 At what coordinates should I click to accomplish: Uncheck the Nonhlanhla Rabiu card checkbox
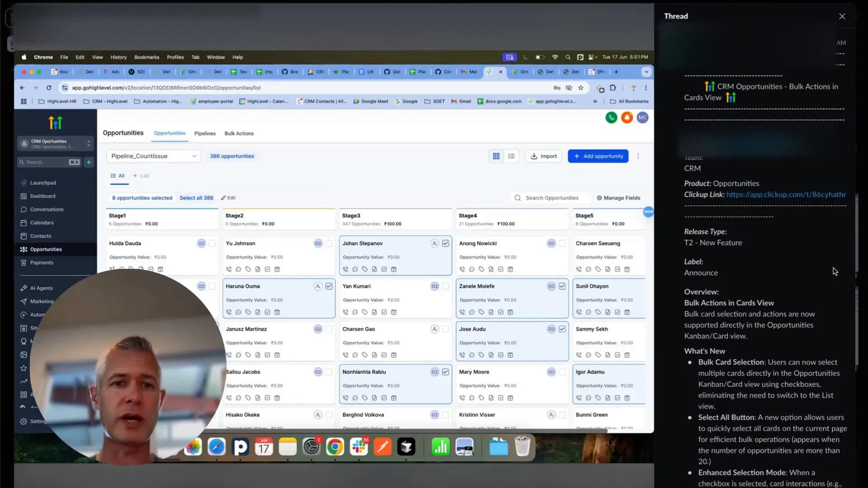tap(445, 372)
